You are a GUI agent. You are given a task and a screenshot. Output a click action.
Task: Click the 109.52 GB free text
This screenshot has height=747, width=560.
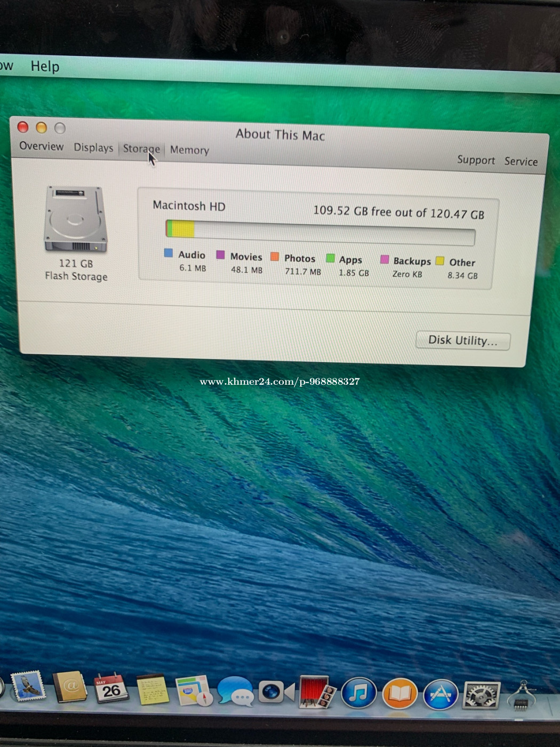coord(398,212)
